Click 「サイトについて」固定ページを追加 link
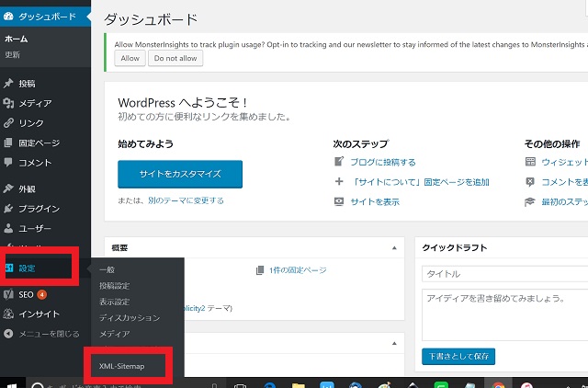Viewport: 588px width, 388px height. (420, 182)
